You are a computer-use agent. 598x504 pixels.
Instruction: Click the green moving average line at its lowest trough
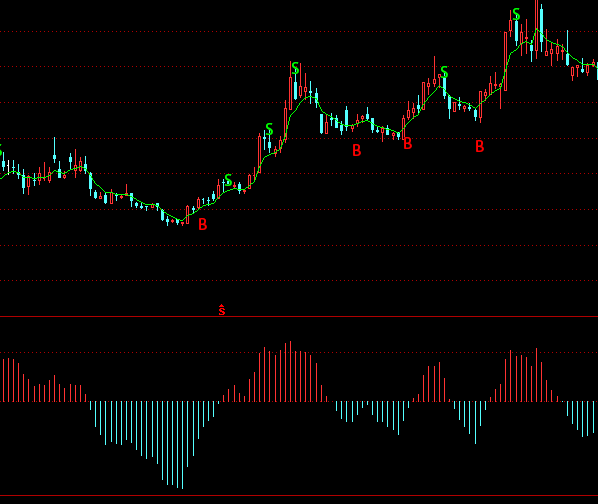[x=182, y=220]
